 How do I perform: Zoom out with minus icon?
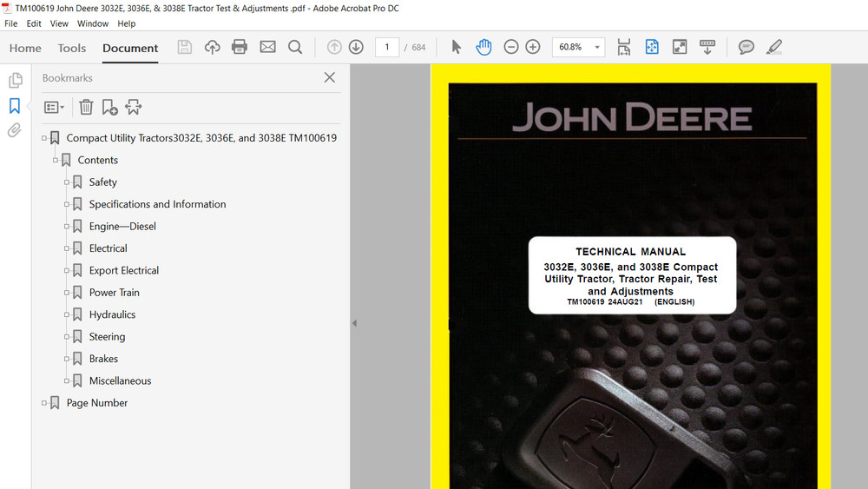click(511, 47)
